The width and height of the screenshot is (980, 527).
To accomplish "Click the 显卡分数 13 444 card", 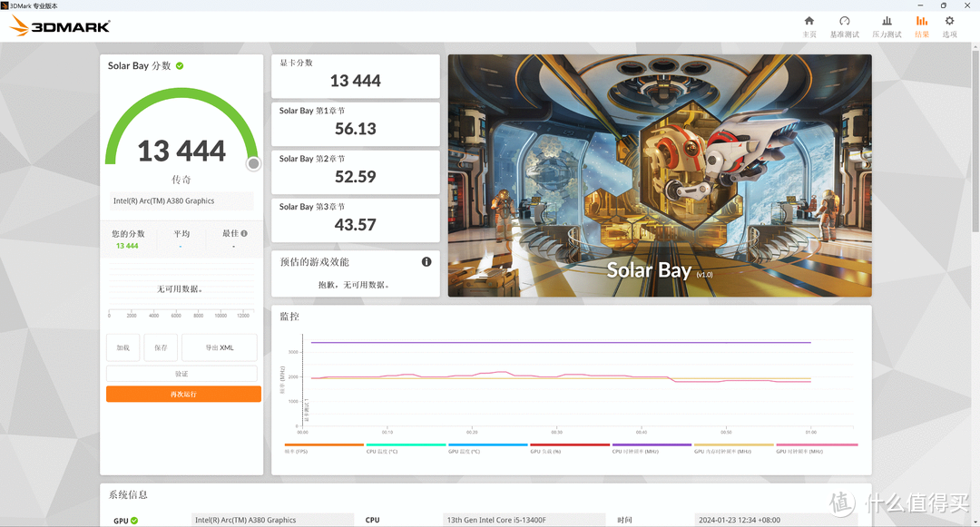I will [x=355, y=76].
